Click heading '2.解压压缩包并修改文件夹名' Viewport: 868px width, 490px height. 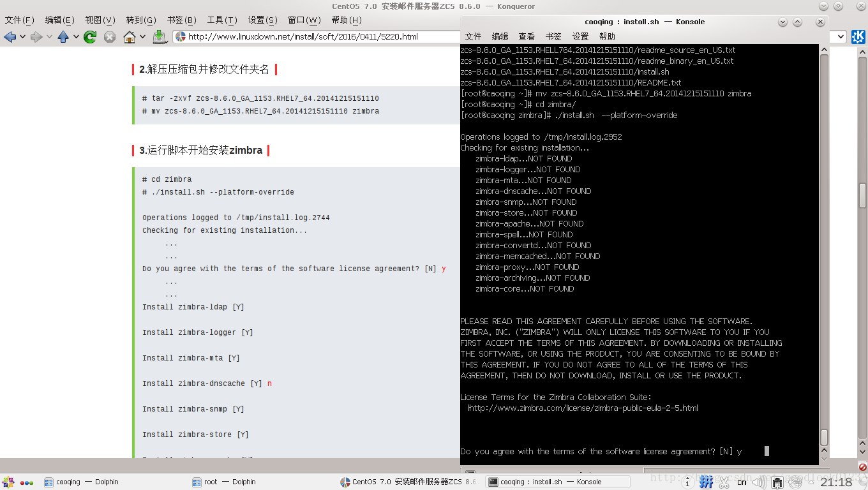[x=204, y=69]
